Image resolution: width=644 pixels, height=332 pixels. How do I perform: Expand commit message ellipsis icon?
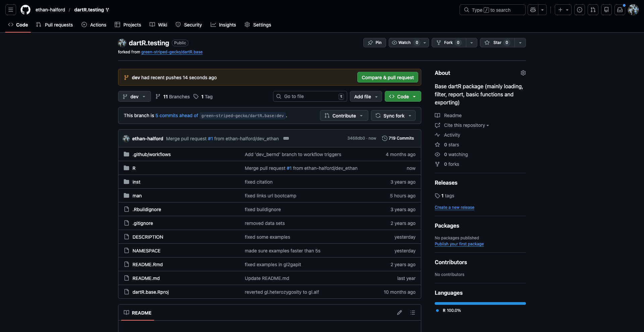point(286,138)
